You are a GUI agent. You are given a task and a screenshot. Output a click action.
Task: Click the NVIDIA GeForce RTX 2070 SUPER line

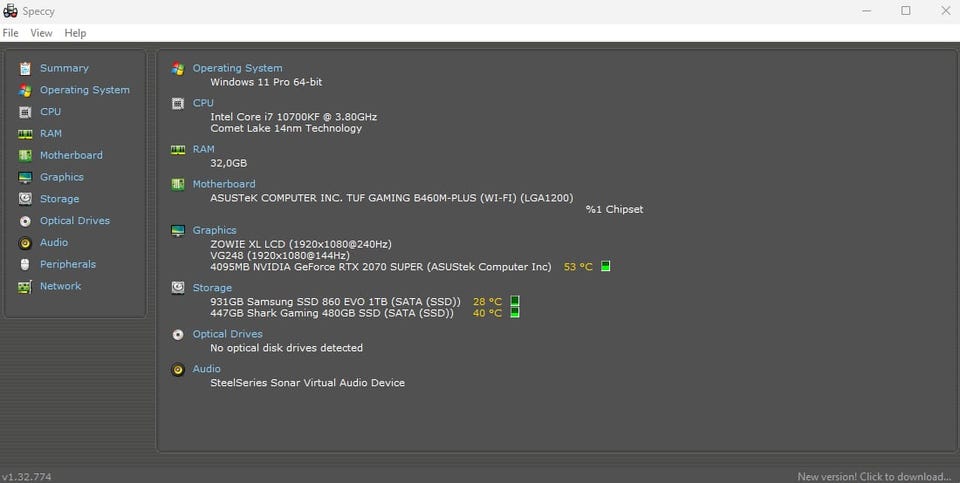pos(381,267)
